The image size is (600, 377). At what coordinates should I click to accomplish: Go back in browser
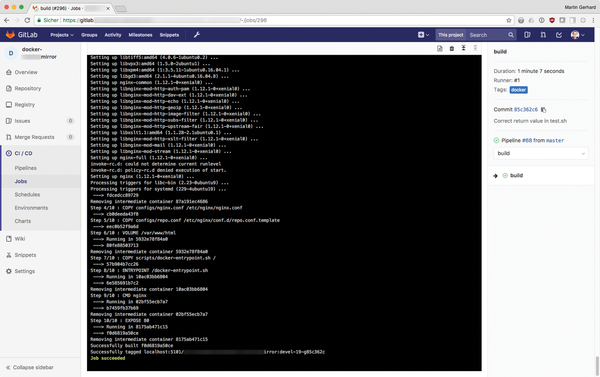[7, 20]
